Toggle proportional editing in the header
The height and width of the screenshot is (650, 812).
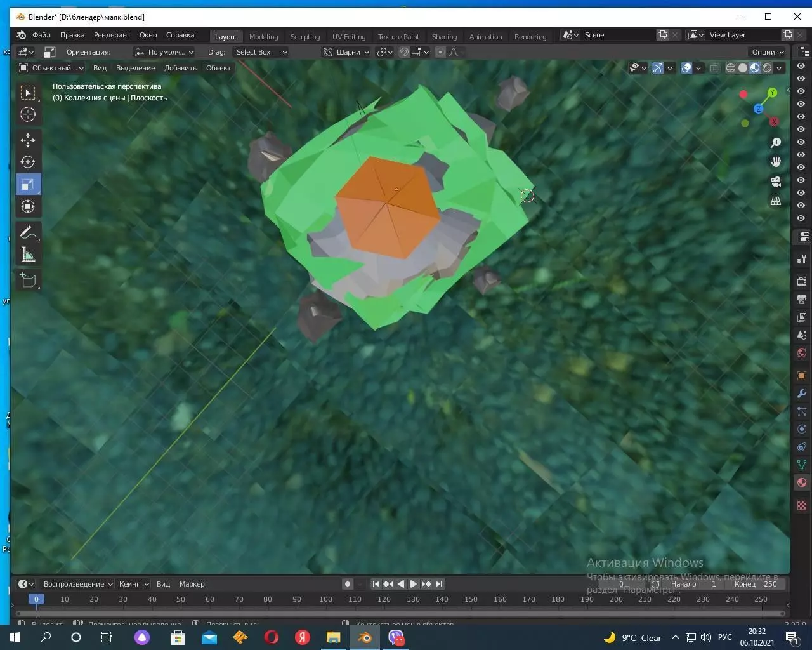(440, 52)
